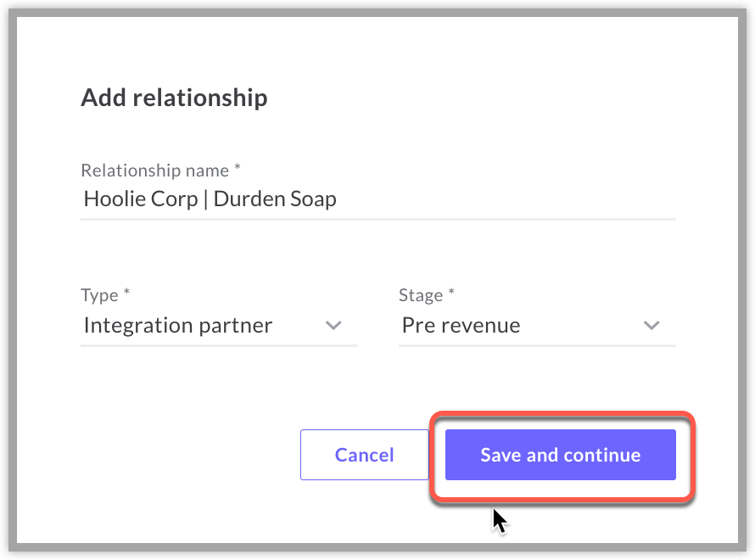This screenshot has height=560, width=755.
Task: Click the word Integration in Type field
Action: coord(138,326)
